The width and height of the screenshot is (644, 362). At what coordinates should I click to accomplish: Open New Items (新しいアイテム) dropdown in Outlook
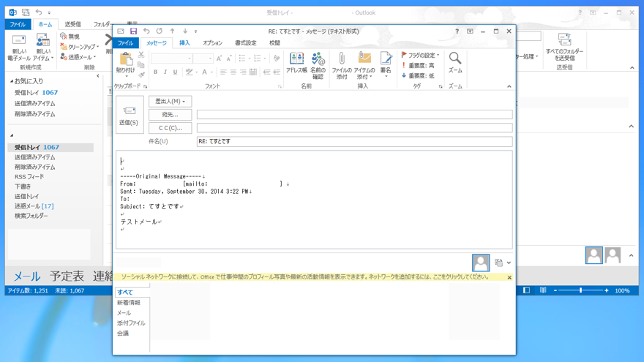(x=43, y=48)
